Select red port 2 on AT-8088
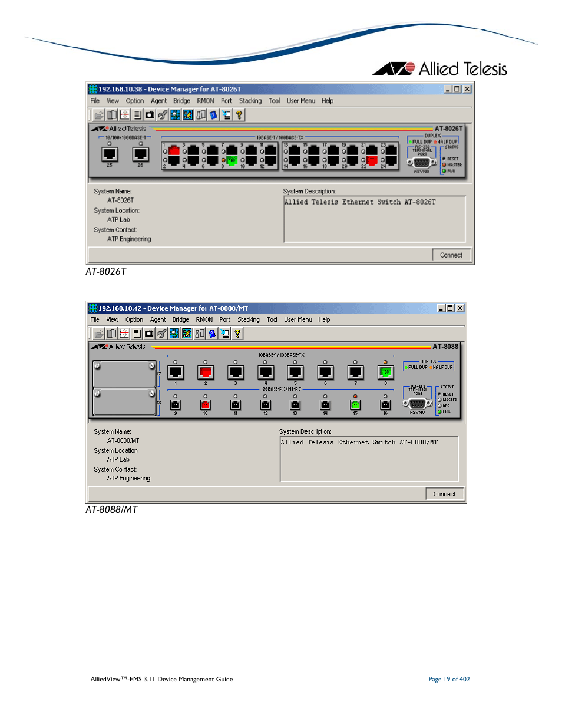This screenshot has height=728, width=562. [x=205, y=373]
